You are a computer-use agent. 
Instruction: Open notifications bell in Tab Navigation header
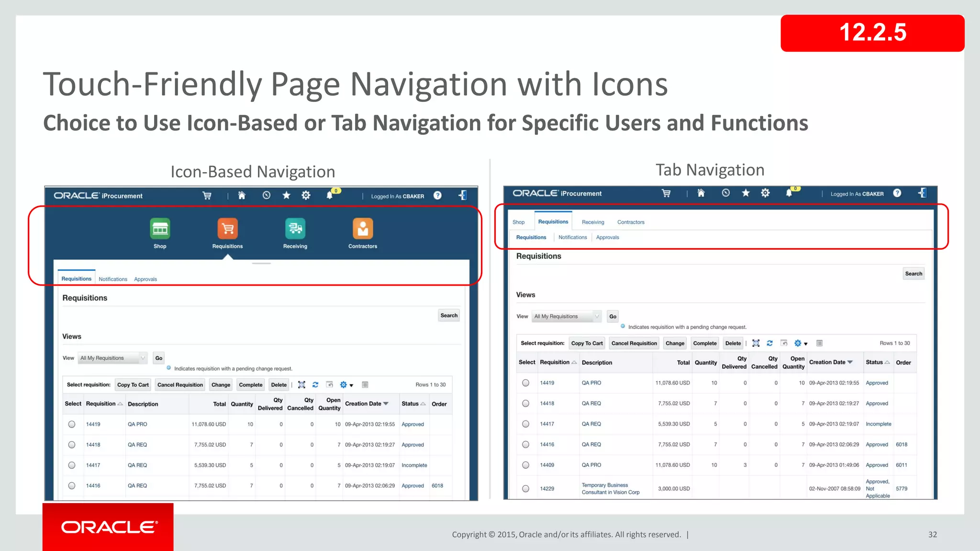tap(789, 193)
